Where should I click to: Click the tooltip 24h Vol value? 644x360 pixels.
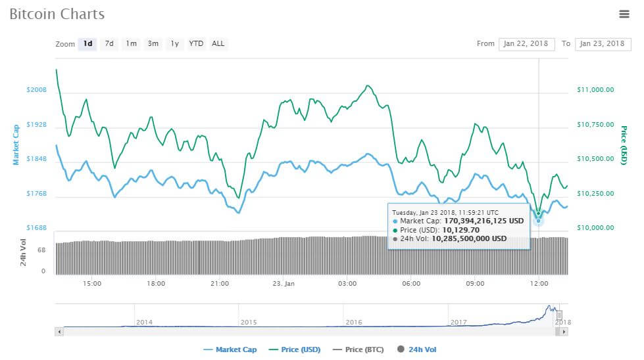coord(469,238)
